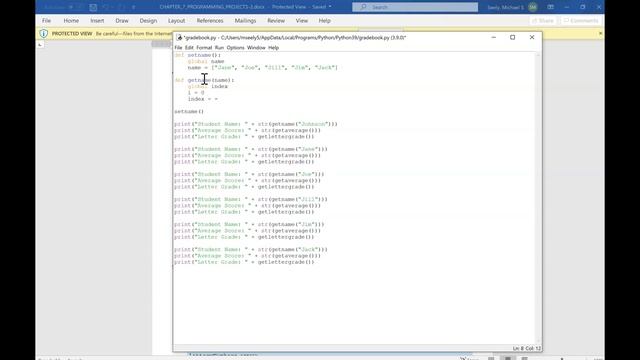
Task: Close the gradebook.py IDLE window
Action: tap(532, 37)
